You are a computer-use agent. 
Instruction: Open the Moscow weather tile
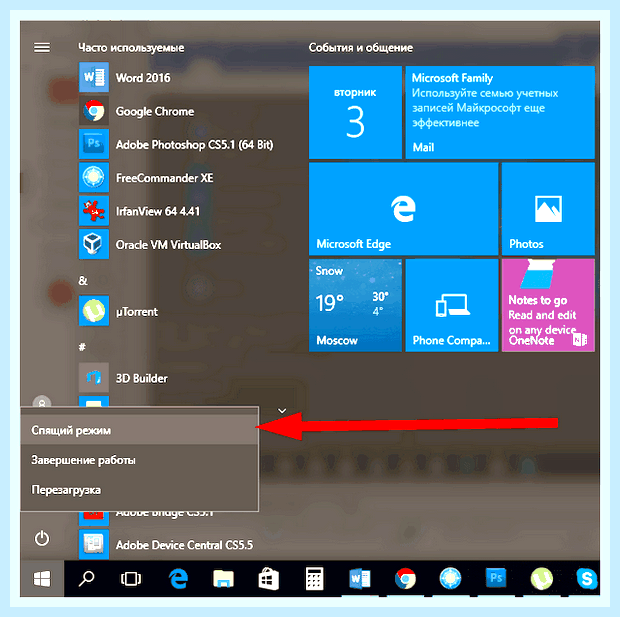[355, 305]
